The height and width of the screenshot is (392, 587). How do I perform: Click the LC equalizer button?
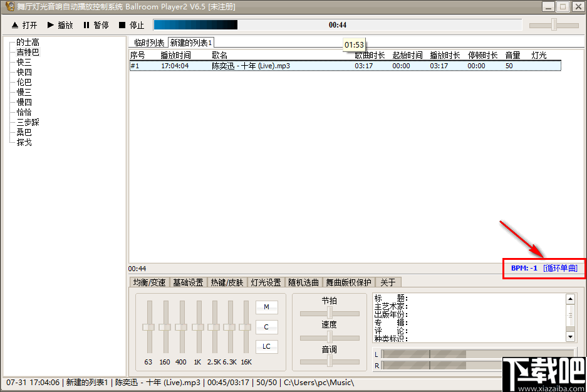point(266,347)
